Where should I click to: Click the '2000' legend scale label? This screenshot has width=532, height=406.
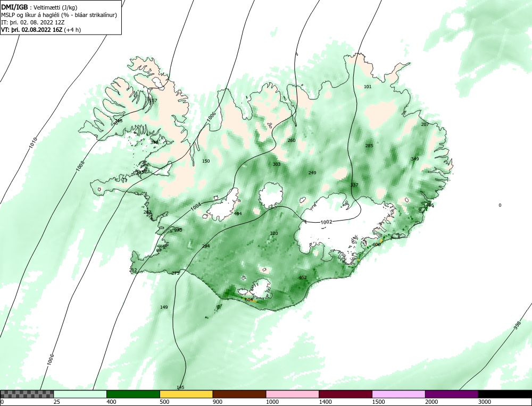tap(431, 402)
